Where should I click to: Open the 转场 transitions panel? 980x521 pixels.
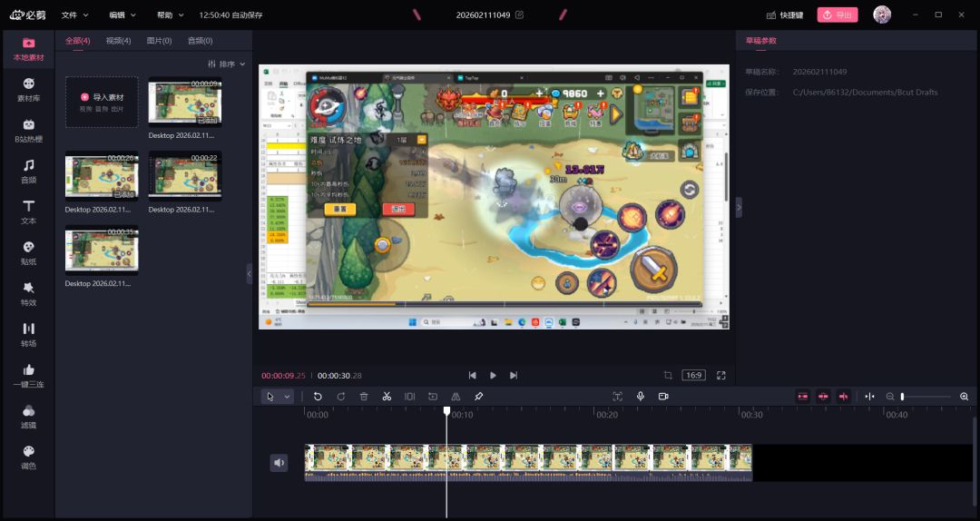point(28,335)
